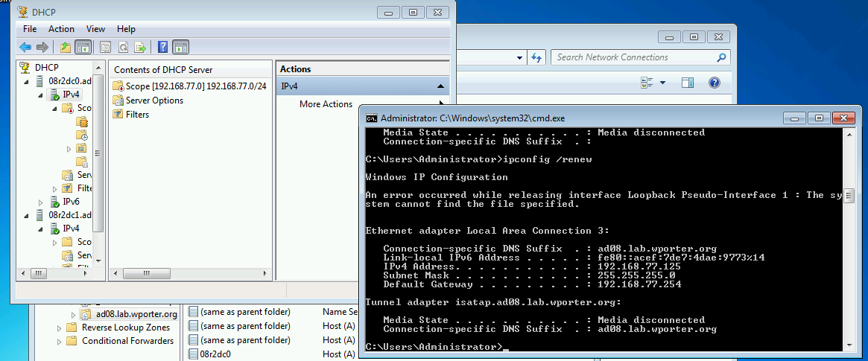Expand Reverse Lookup Zones in DNS window

click(x=60, y=328)
